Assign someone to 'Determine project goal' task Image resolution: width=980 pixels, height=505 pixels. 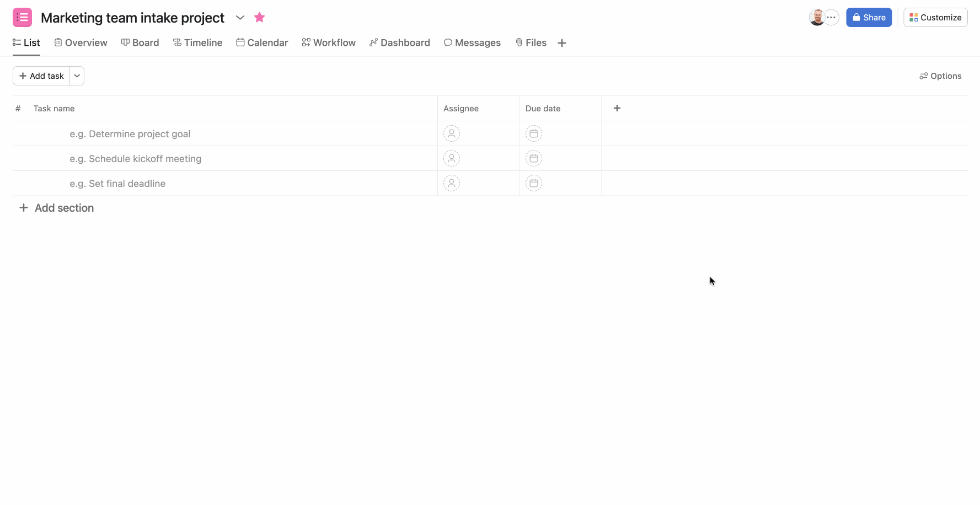click(452, 133)
